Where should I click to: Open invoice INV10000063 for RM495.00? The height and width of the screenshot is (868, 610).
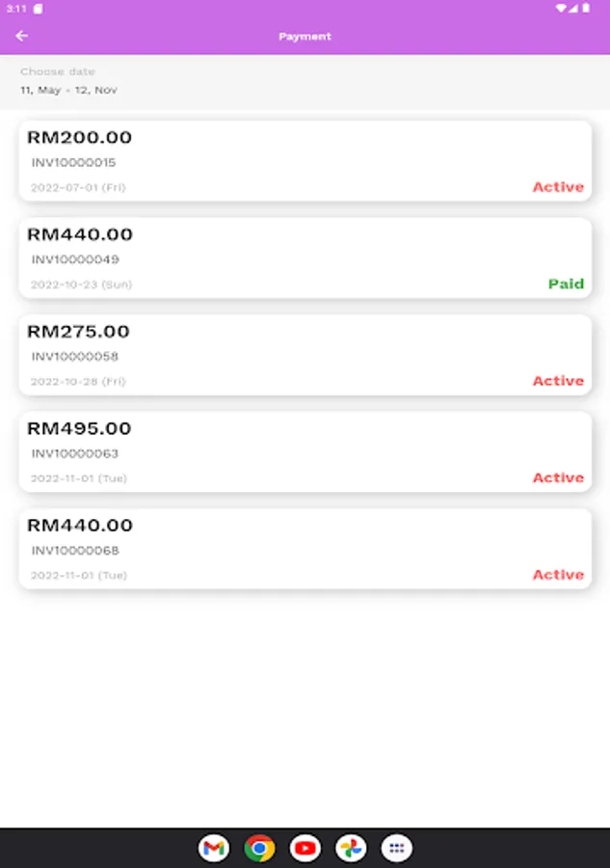point(305,451)
